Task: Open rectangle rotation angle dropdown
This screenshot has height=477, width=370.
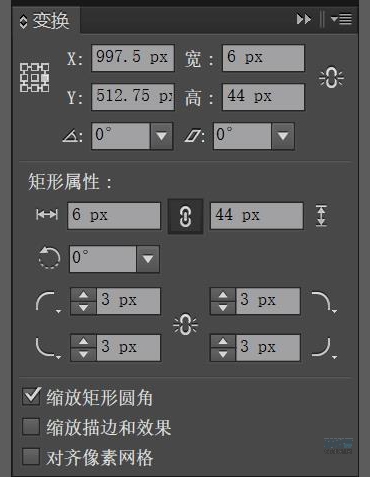Action: click(x=148, y=259)
